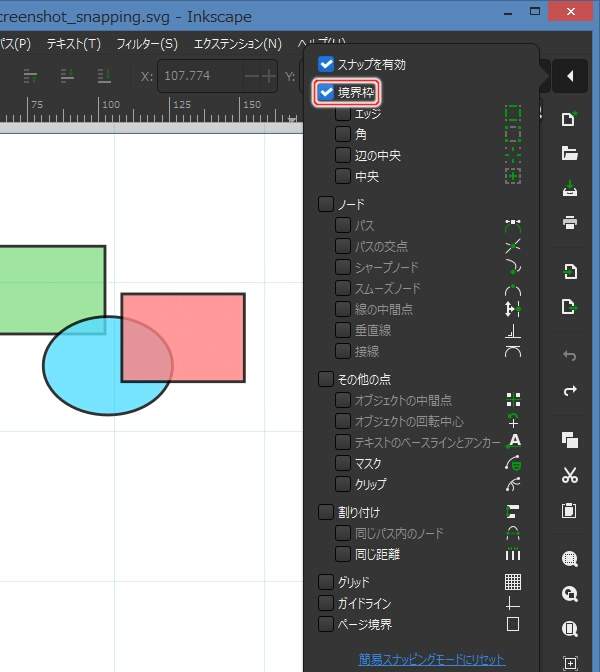Uncheck the 境界枠 checkbox

tap(325, 93)
